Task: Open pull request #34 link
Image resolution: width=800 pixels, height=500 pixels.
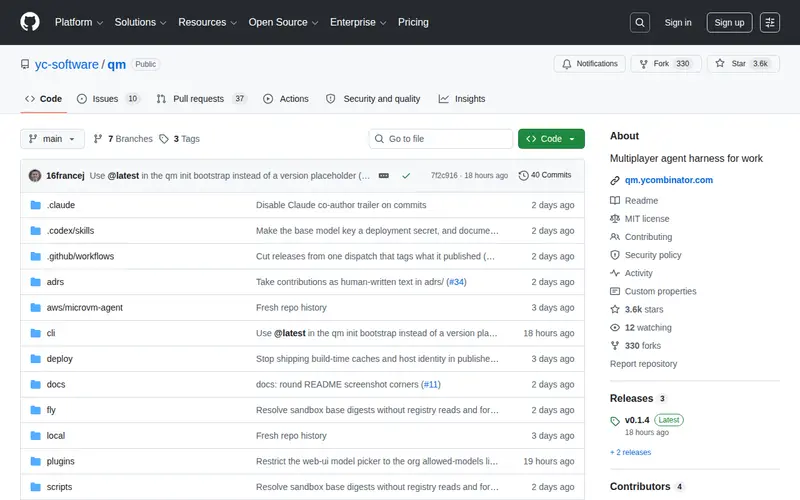Action: [456, 282]
